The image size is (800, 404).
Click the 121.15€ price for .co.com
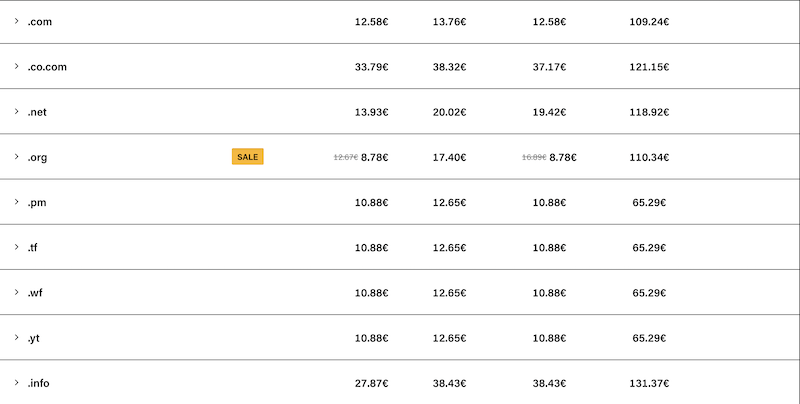coord(649,67)
